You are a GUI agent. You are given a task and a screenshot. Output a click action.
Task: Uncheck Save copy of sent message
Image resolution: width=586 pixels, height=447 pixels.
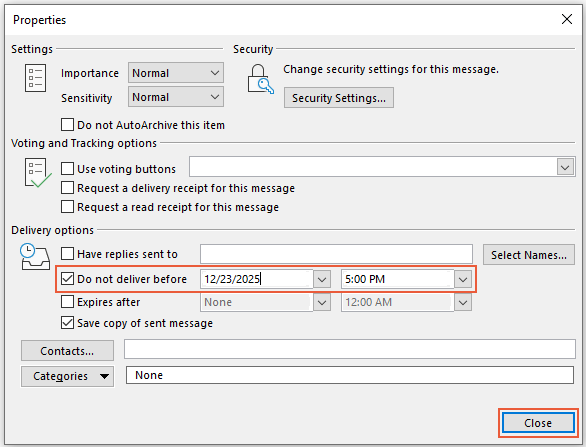click(x=67, y=323)
